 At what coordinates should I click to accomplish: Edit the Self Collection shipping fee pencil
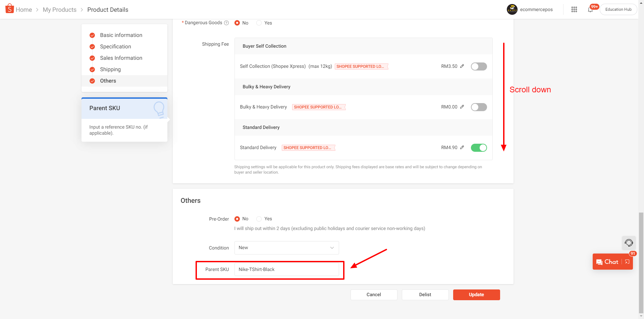tap(462, 66)
